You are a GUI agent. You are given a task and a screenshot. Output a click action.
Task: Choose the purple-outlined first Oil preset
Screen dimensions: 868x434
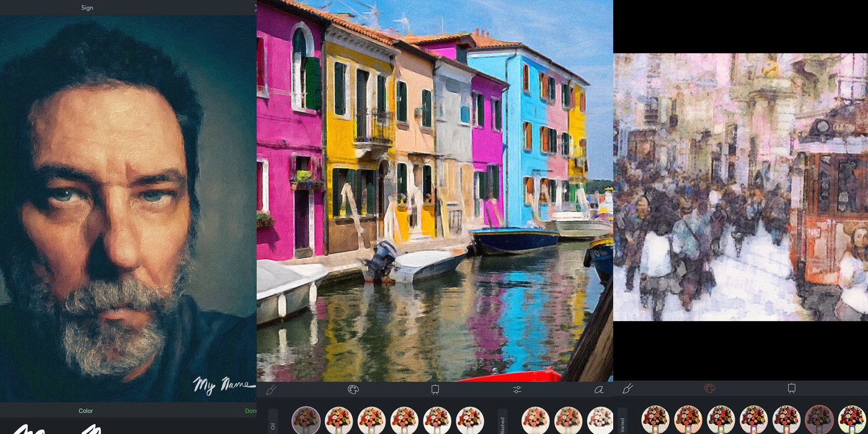pyautogui.click(x=306, y=420)
